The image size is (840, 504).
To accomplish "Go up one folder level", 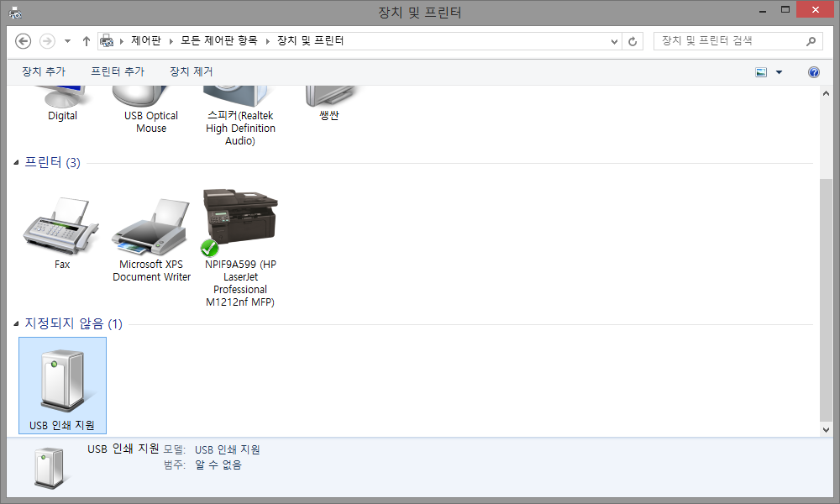I will [86, 41].
